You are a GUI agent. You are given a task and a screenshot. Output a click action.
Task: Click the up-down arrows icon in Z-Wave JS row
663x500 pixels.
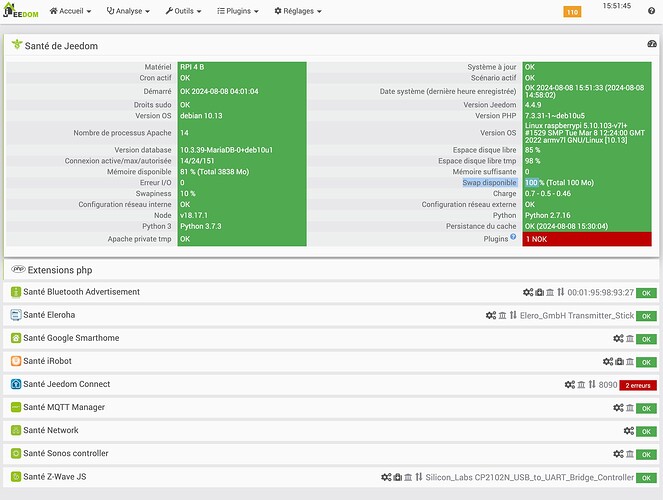pyautogui.click(x=419, y=477)
